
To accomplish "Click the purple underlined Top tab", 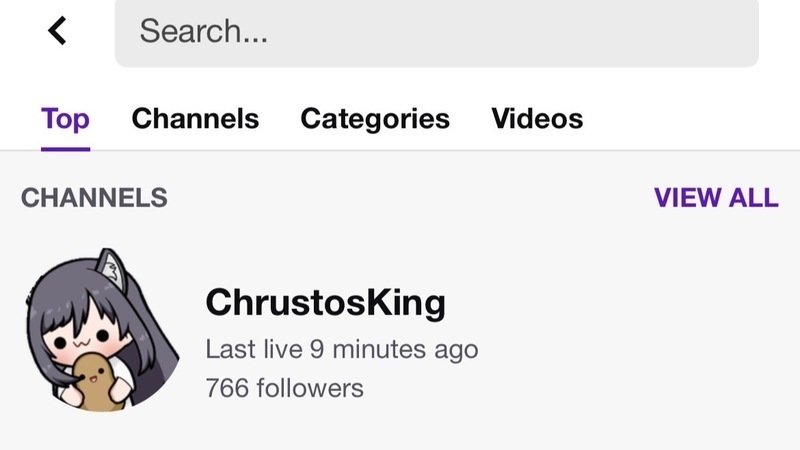I will (65, 119).
